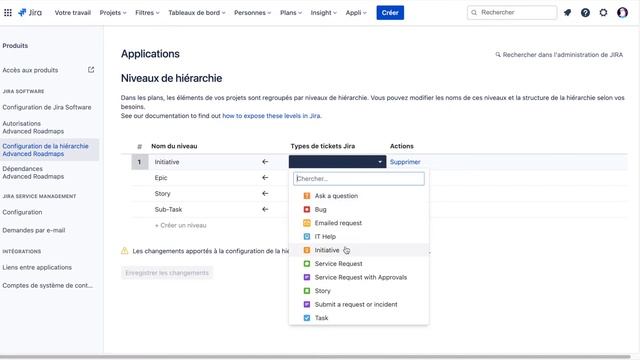Select Initiative in the ticket type list
This screenshot has width=640, height=360.
click(x=359, y=250)
